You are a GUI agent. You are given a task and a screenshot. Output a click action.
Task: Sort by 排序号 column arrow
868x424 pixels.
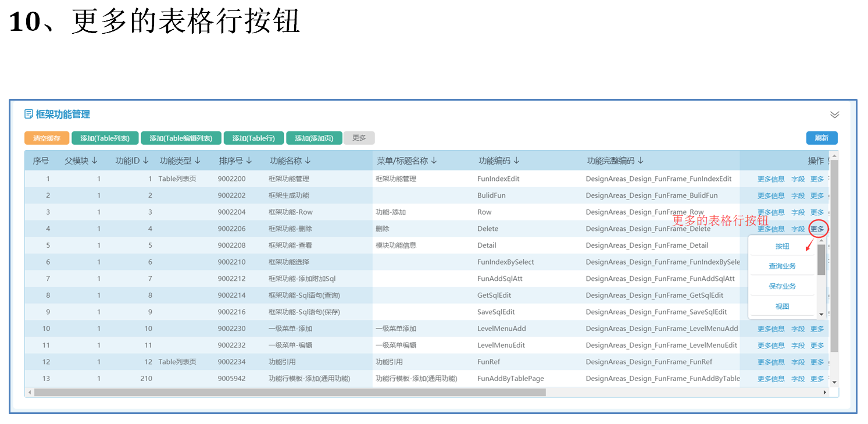(249, 161)
